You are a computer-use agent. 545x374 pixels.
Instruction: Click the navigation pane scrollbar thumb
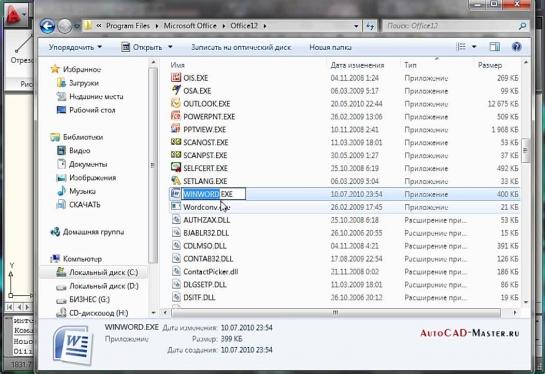tap(152, 165)
